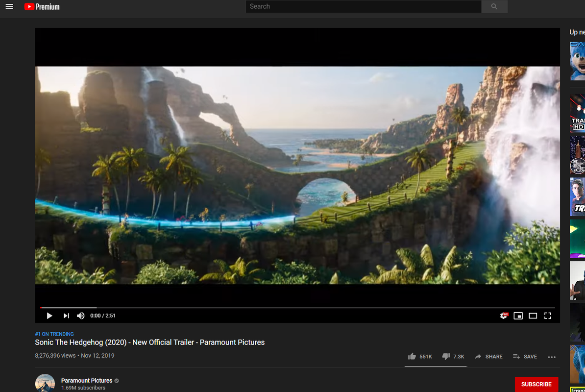Focus the Search input field
Screen dimensions: 585x392
[x=364, y=6]
